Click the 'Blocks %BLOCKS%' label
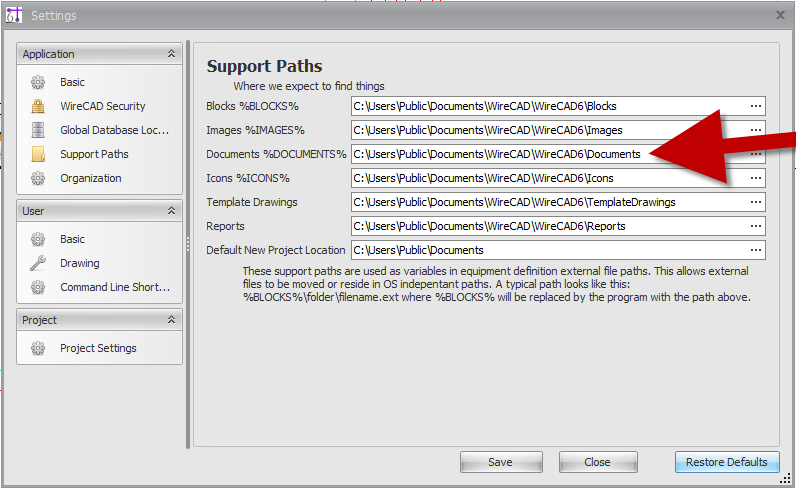Screen dimensions: 796x488 pyautogui.click(x=252, y=106)
